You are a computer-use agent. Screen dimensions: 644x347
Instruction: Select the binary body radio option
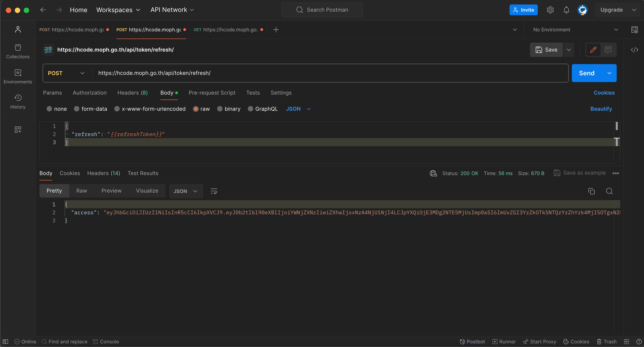click(x=220, y=109)
